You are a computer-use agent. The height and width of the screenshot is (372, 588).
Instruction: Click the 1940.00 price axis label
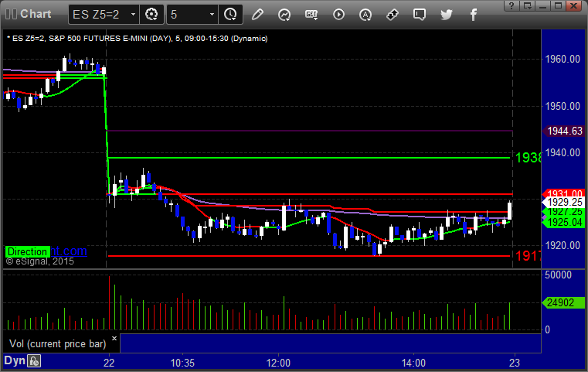tap(563, 152)
